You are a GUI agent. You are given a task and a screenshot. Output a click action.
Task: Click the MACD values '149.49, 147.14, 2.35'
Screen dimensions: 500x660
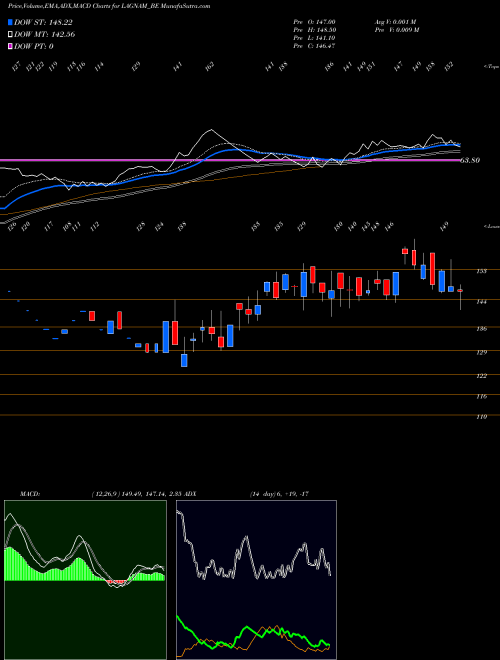tap(153, 494)
